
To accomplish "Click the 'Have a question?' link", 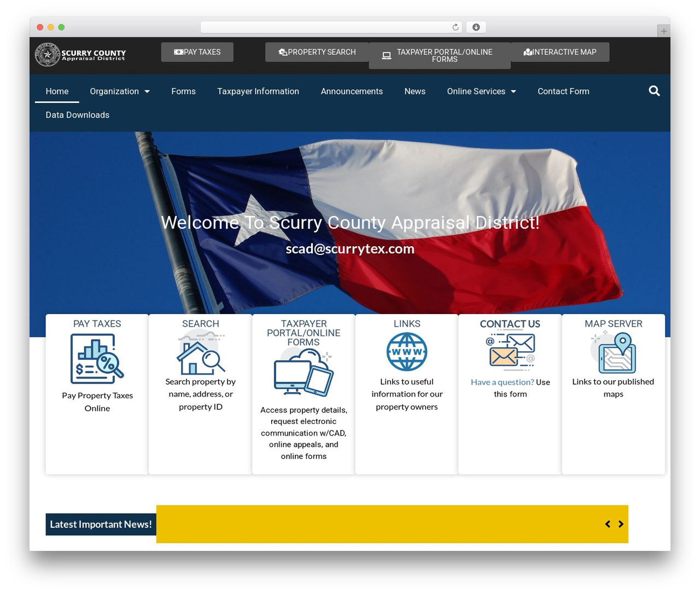I will click(502, 382).
